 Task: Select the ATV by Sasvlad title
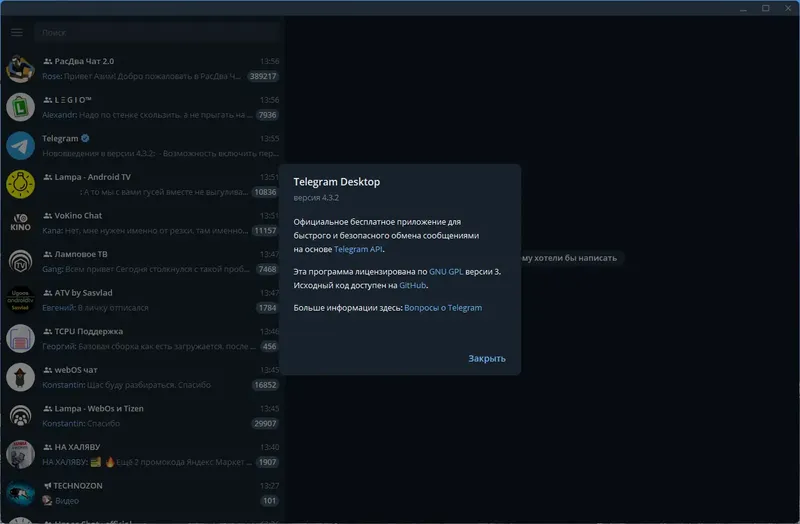click(83, 293)
